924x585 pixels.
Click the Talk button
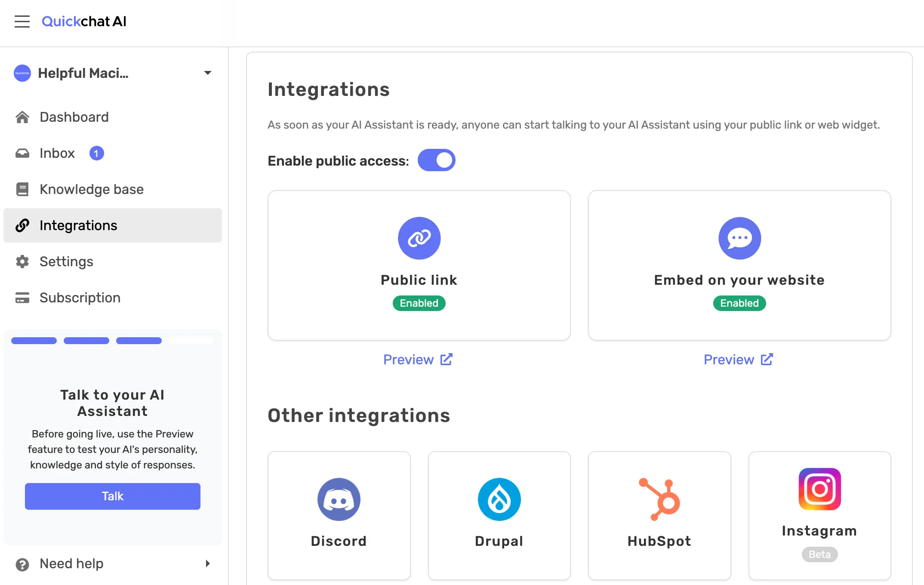(x=113, y=496)
